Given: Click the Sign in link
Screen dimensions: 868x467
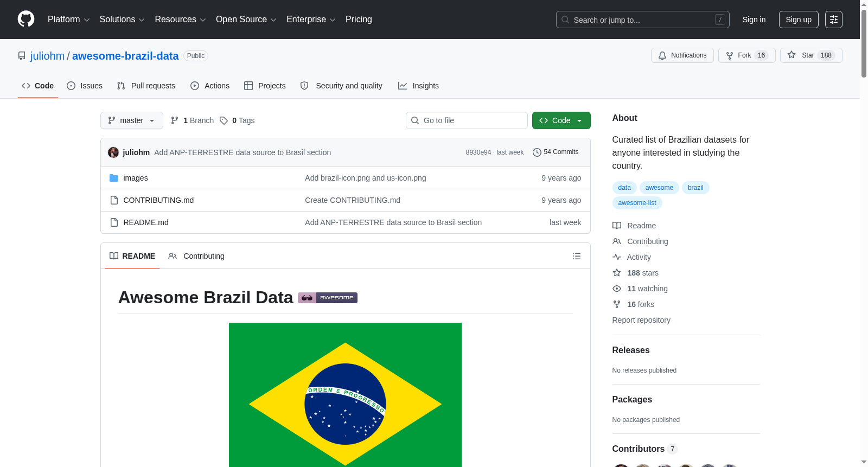Looking at the screenshot, I should click(x=754, y=20).
